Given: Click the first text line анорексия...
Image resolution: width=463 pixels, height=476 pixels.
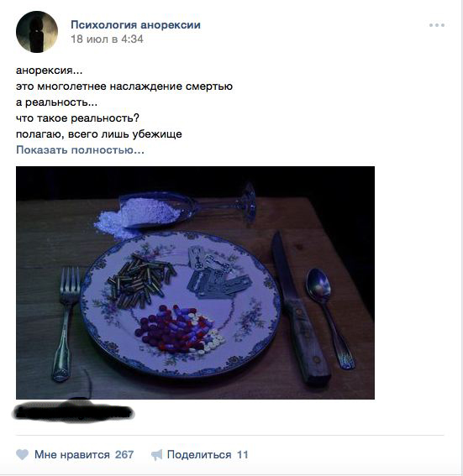Looking at the screenshot, I should [x=50, y=71].
